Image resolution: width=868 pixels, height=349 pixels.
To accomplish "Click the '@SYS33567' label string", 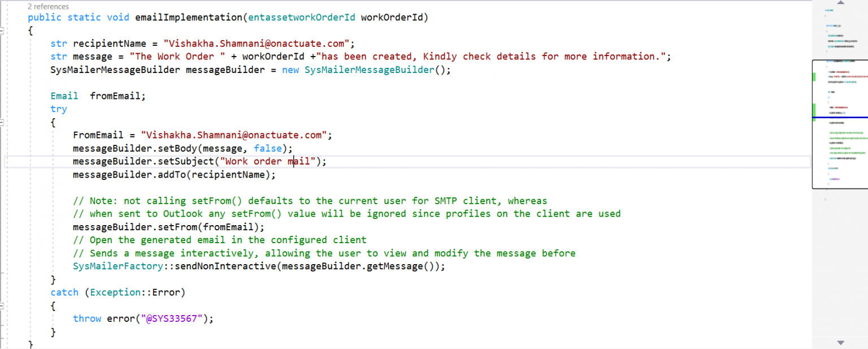I will click(173, 318).
